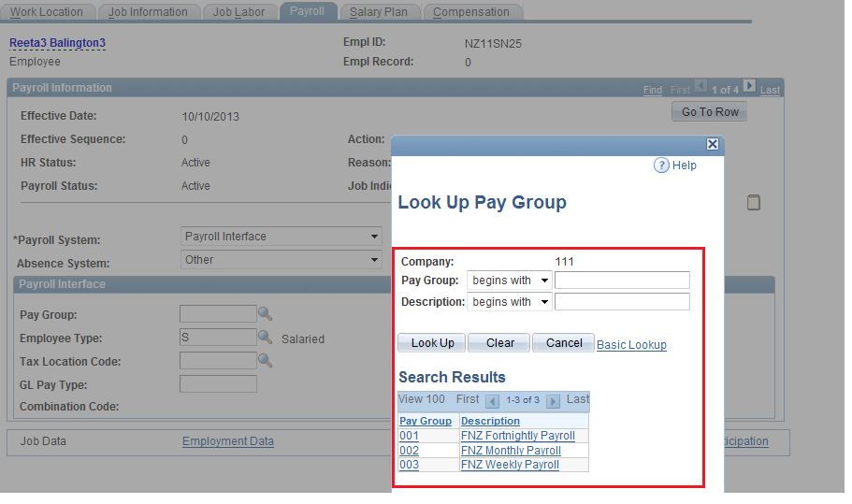Screen dimensions: 852x504
Task: Click the Pay Group search text field
Action: click(x=622, y=281)
